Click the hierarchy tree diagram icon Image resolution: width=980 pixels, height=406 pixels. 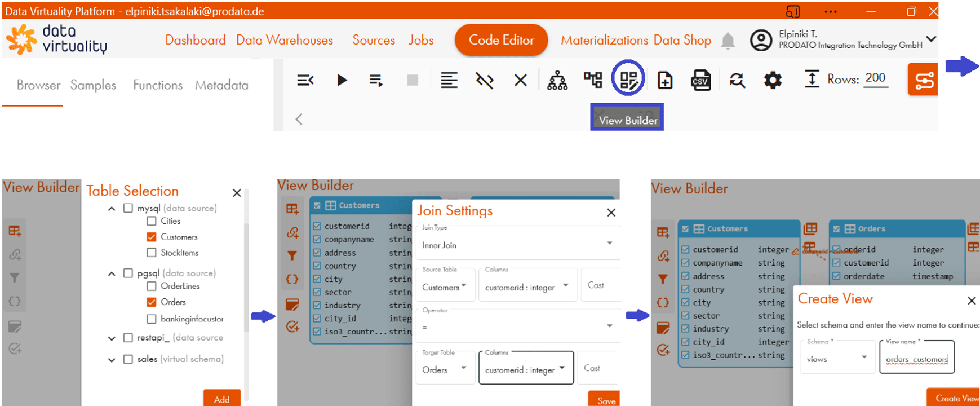(557, 80)
